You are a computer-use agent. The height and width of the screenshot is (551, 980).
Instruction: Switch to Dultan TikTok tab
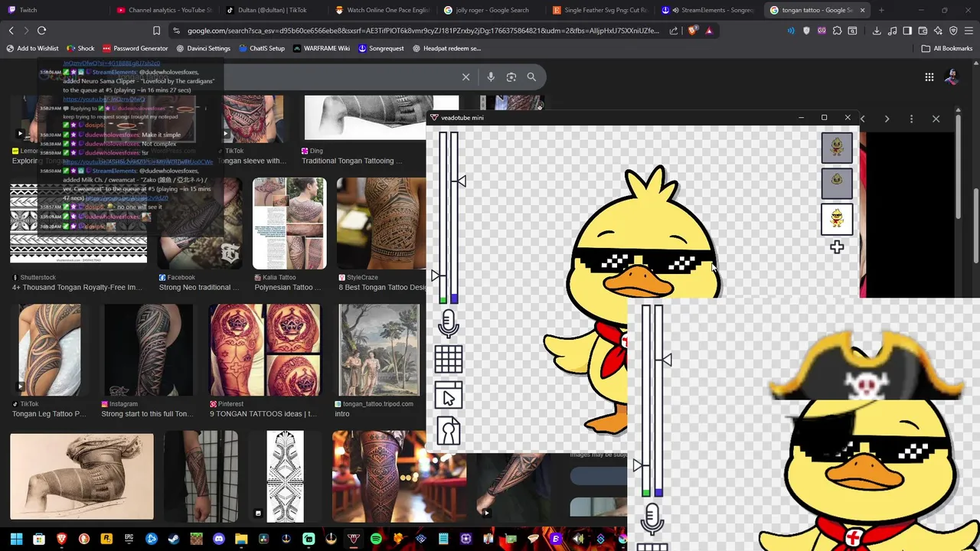(x=274, y=10)
